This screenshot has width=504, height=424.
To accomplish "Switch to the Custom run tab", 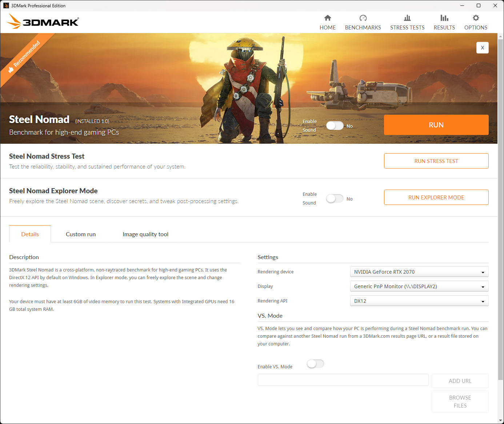I will tap(81, 234).
